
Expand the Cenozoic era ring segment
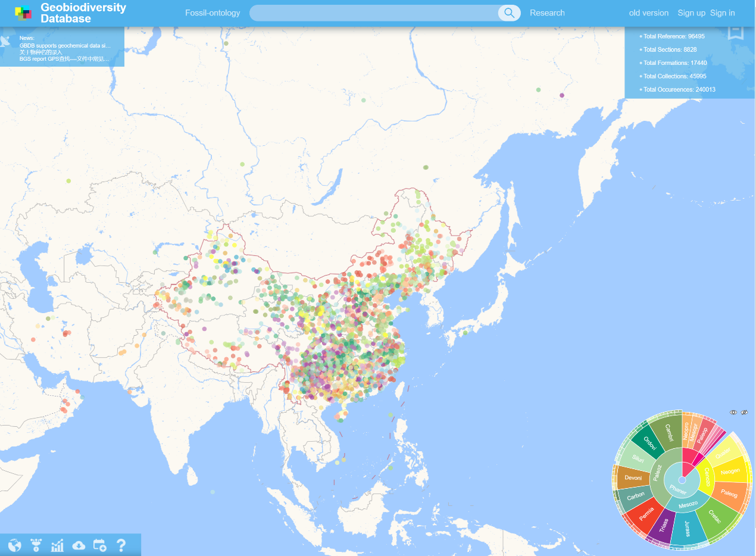click(707, 478)
